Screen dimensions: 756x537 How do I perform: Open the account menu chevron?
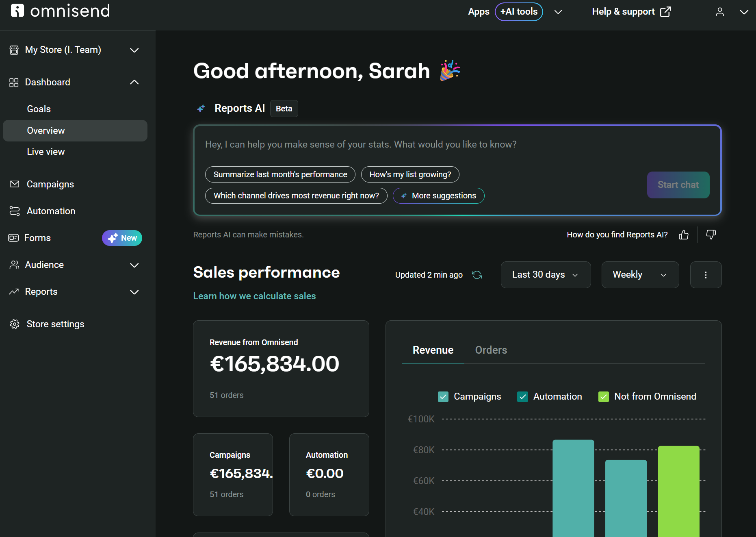744,12
